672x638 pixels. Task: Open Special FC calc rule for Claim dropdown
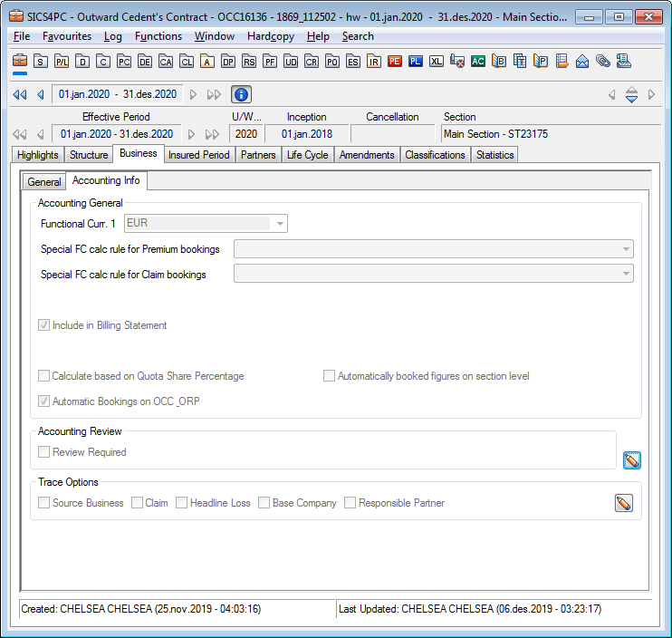coord(625,275)
